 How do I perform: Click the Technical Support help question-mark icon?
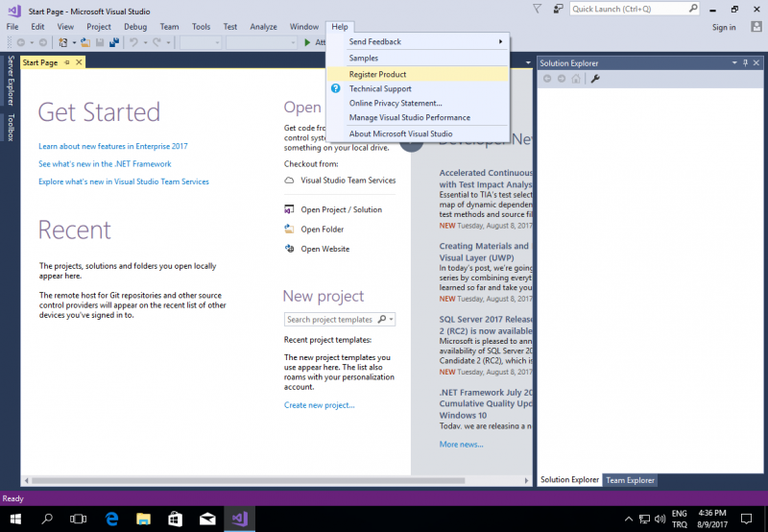coord(335,88)
